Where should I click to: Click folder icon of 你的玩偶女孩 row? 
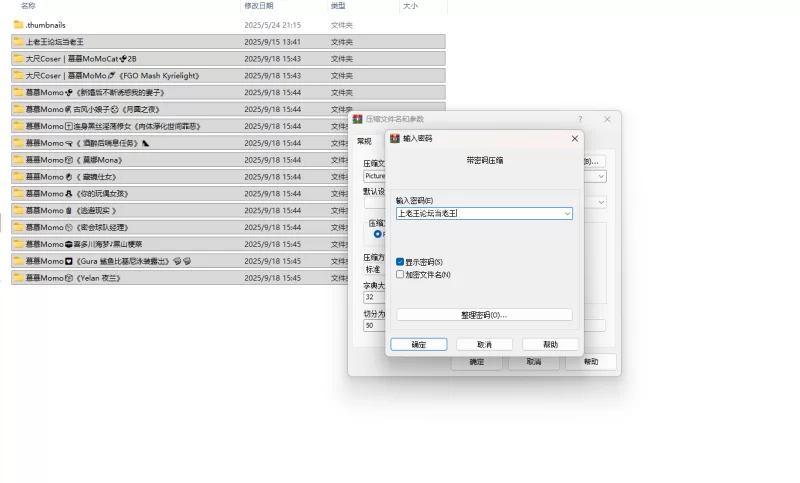click(18, 193)
